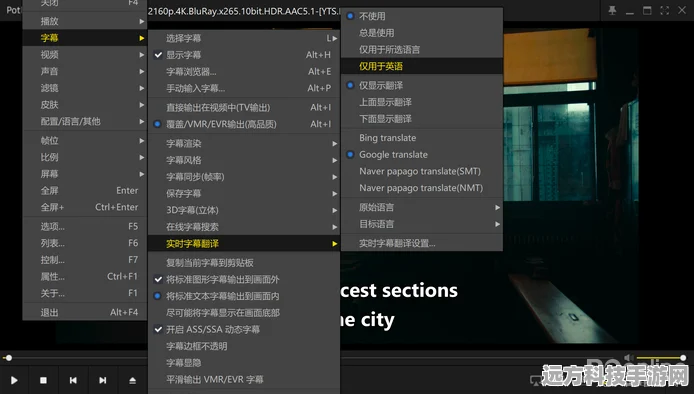The height and width of the screenshot is (394, 694).
Task: Skip to the next track
Action: tap(103, 380)
